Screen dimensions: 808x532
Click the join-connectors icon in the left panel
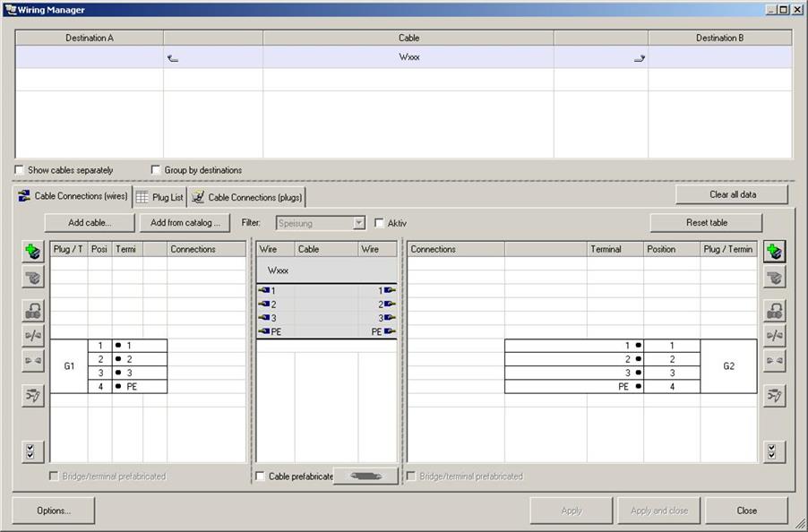tap(33, 361)
